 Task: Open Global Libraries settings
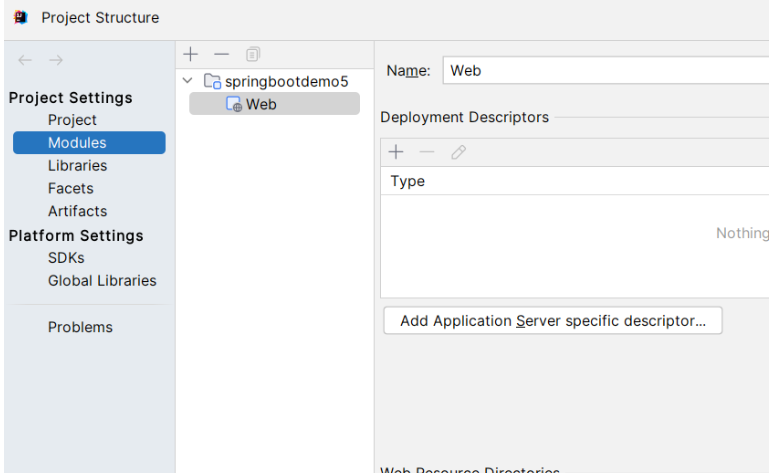(102, 281)
